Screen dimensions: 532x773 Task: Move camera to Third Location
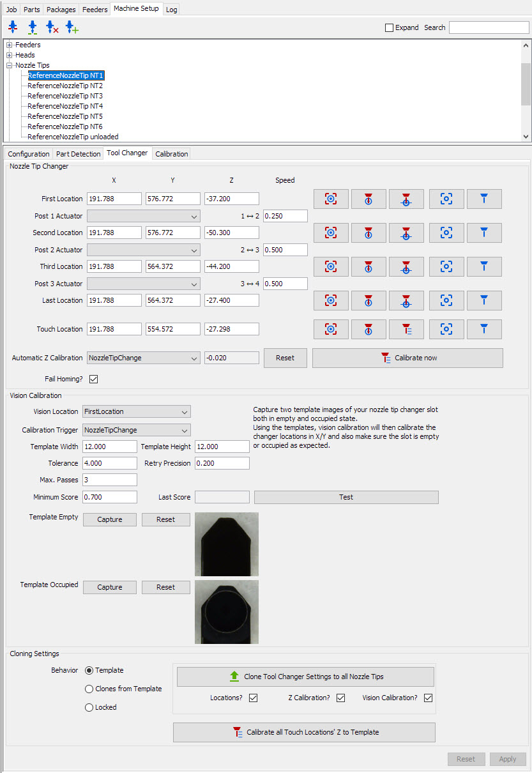[446, 266]
